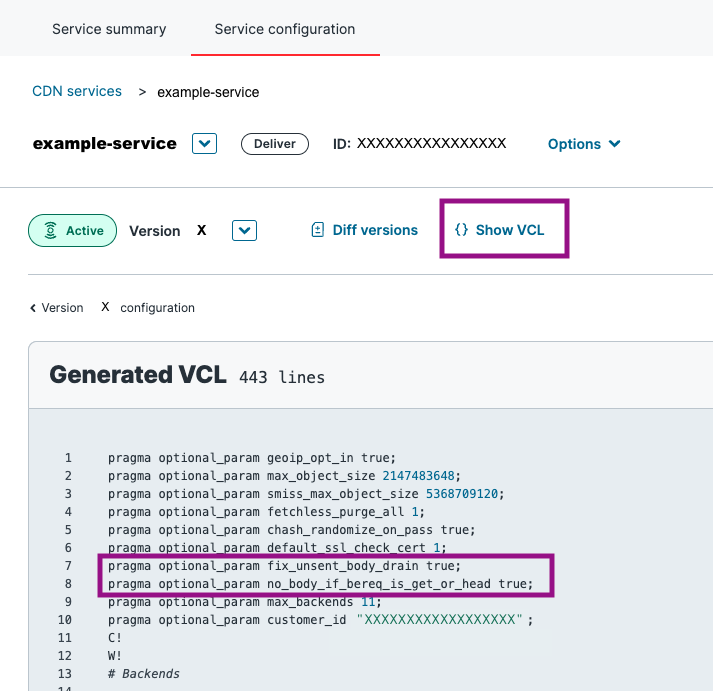Click the Generated VCL heading

(x=138, y=375)
